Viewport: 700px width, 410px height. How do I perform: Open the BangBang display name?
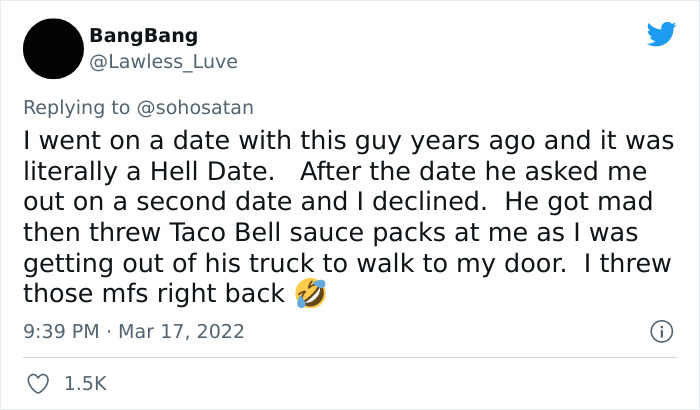point(143,36)
